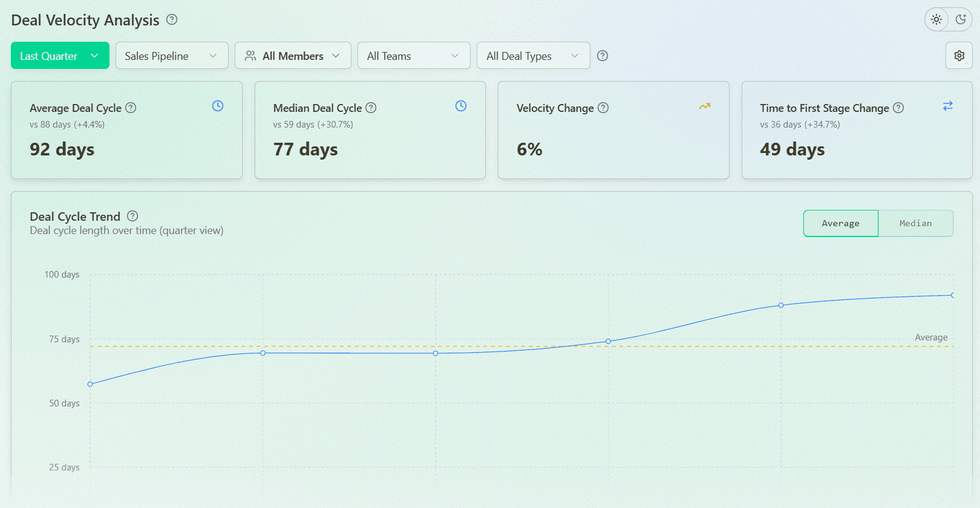
Task: Click the '25 days' axis label
Action: [x=64, y=467]
